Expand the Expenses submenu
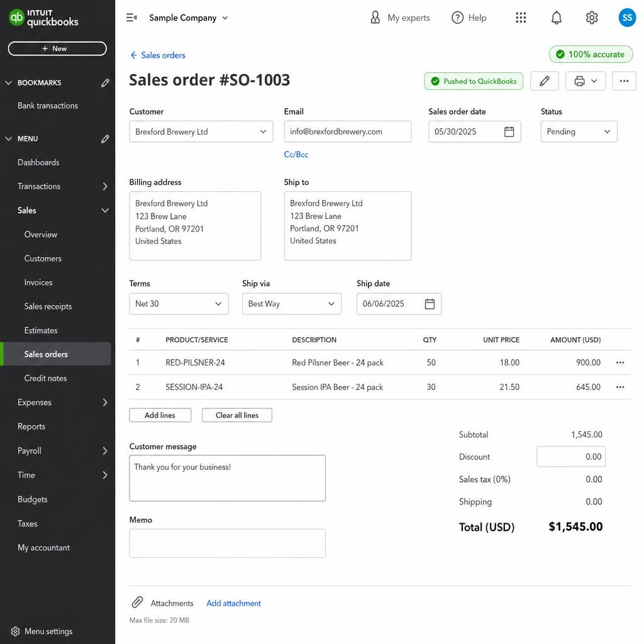Viewport: 644px width, 644px height. coord(105,402)
